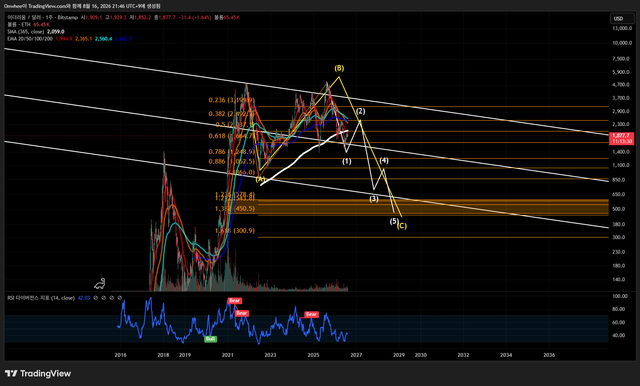Click the 10,000.0 price axis label

[x=622, y=43]
